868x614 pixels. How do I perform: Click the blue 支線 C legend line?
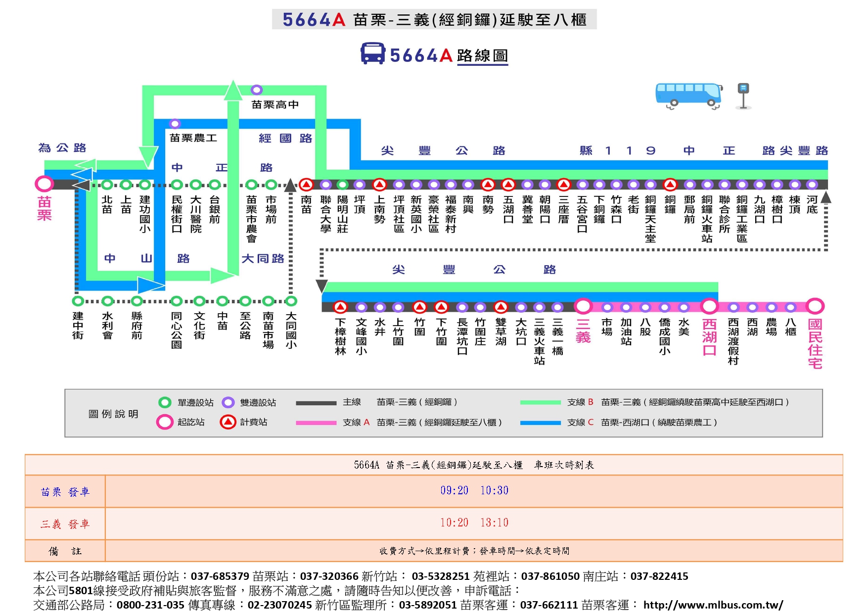[540, 423]
